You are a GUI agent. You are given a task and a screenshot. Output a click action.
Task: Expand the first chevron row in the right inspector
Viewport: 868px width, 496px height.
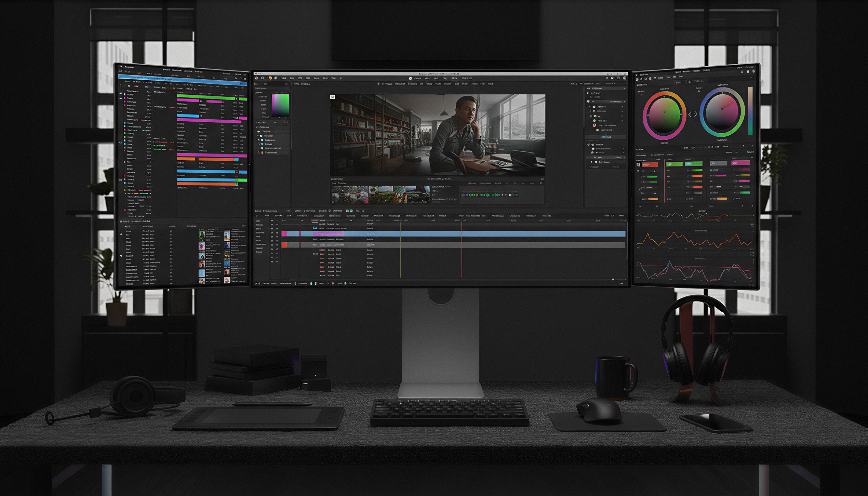point(622,107)
